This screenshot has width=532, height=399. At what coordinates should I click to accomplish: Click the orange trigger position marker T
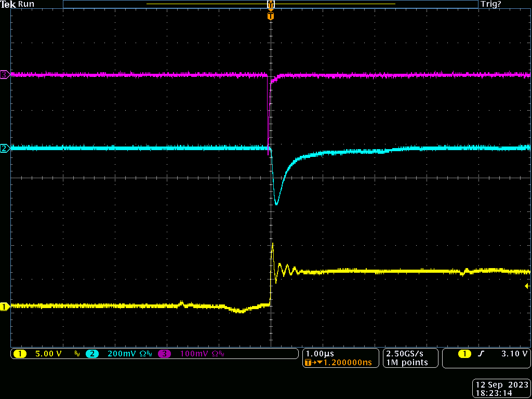click(x=270, y=16)
